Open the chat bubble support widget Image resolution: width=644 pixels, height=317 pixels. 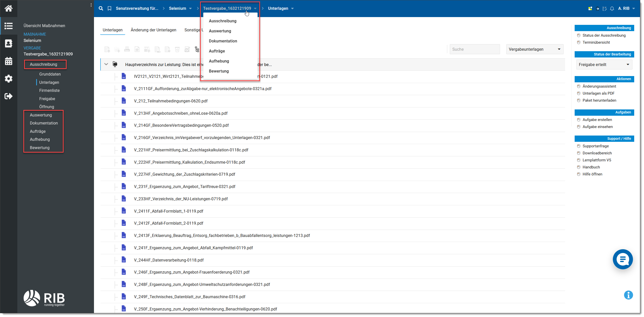click(623, 259)
